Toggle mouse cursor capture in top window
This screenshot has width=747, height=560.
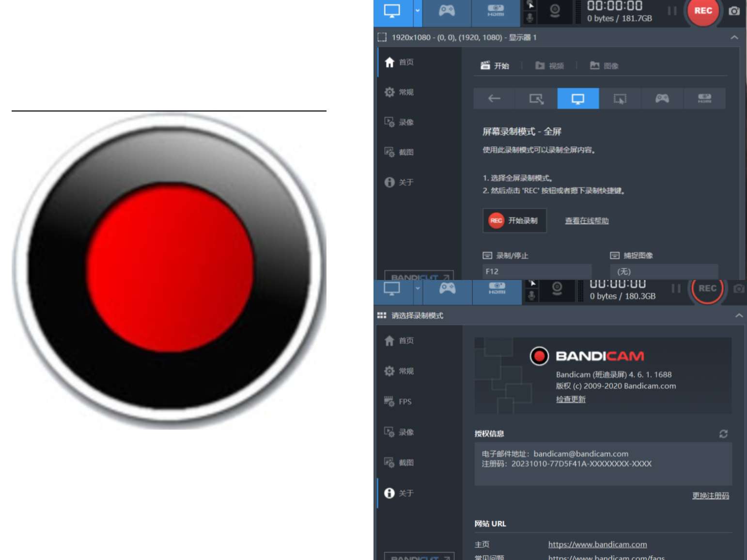click(x=530, y=5)
